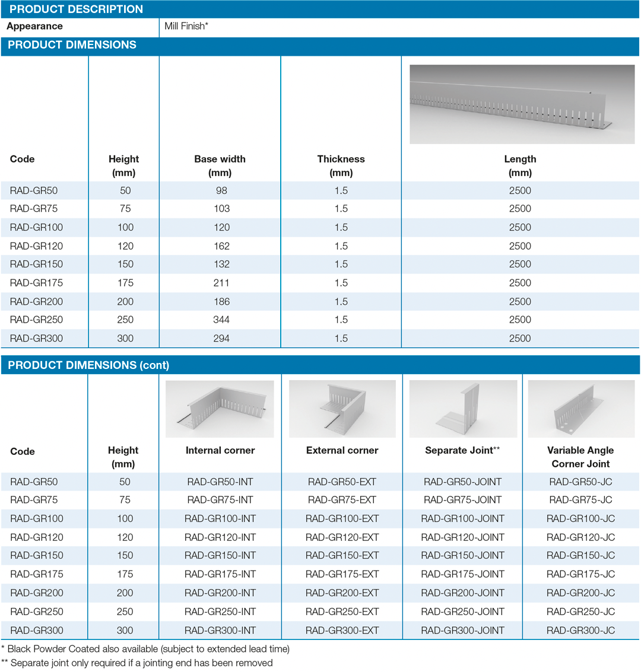Click the PRODUCT DIMENSIONS (cont) header bar

(88, 365)
